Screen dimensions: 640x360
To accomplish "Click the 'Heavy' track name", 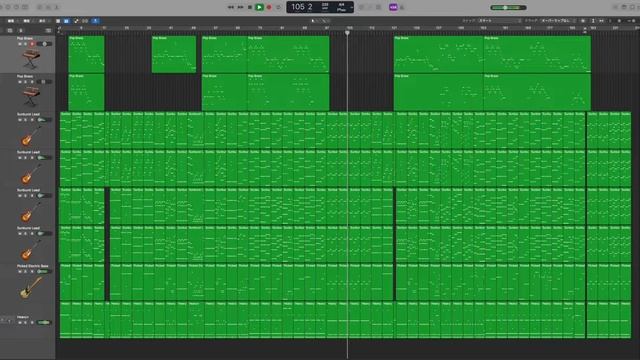I will click(23, 317).
